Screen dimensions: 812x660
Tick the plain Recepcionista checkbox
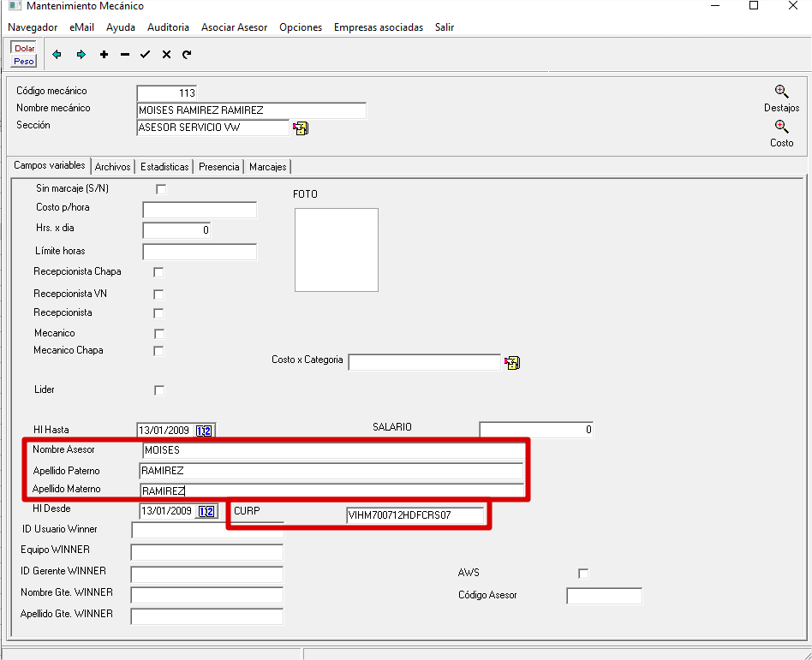coord(158,313)
